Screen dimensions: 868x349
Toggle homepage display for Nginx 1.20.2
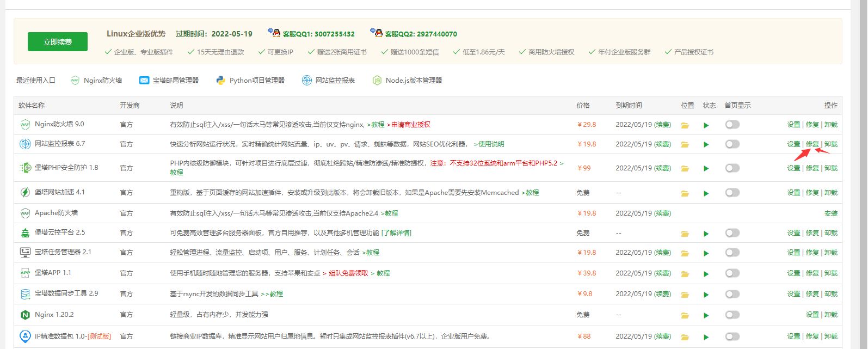point(732,315)
